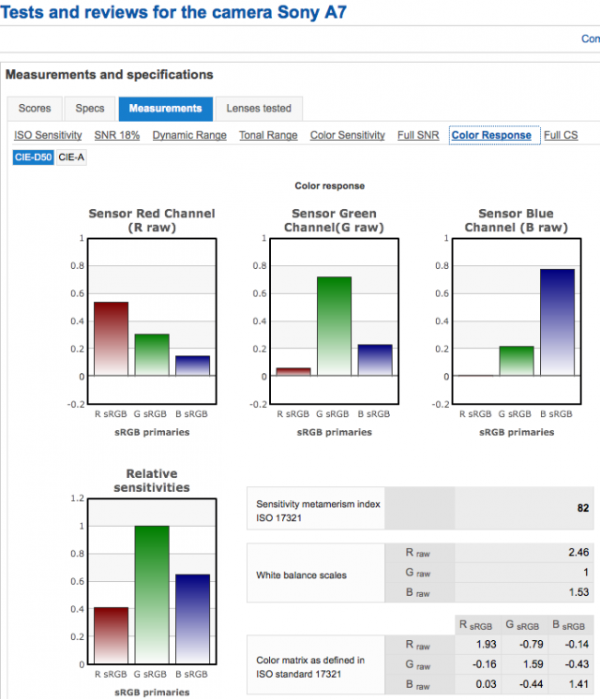View SNR 18% measurement
The width and height of the screenshot is (600, 700).
click(117, 135)
